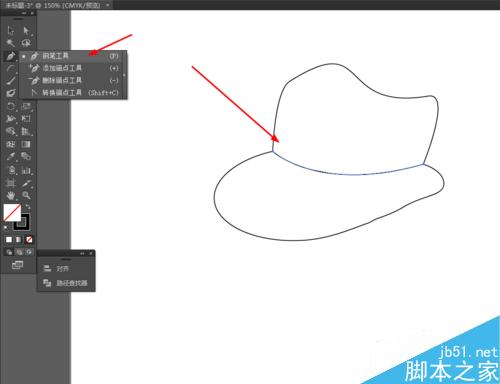Enable Draw Inside mode
This screenshot has height=384, width=500.
point(29,252)
